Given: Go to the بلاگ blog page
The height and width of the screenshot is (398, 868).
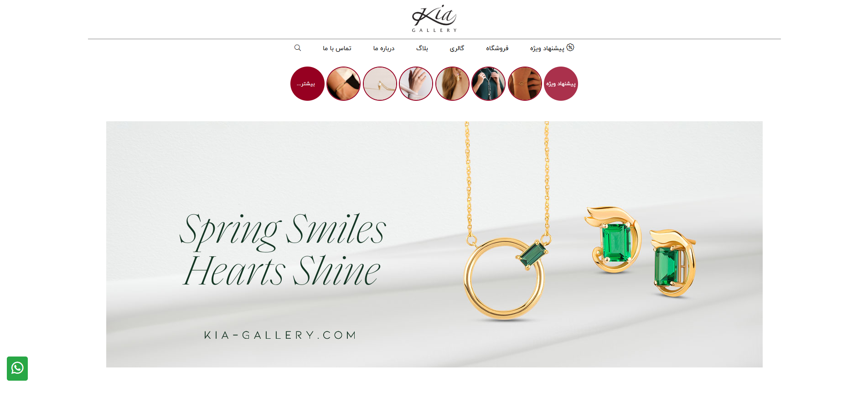Looking at the screenshot, I should pos(422,48).
